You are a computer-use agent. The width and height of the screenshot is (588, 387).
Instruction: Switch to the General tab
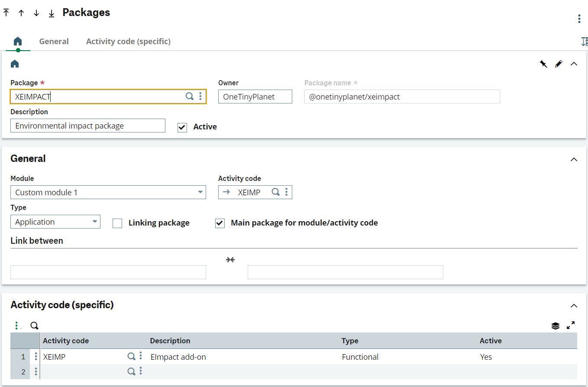pyautogui.click(x=54, y=42)
